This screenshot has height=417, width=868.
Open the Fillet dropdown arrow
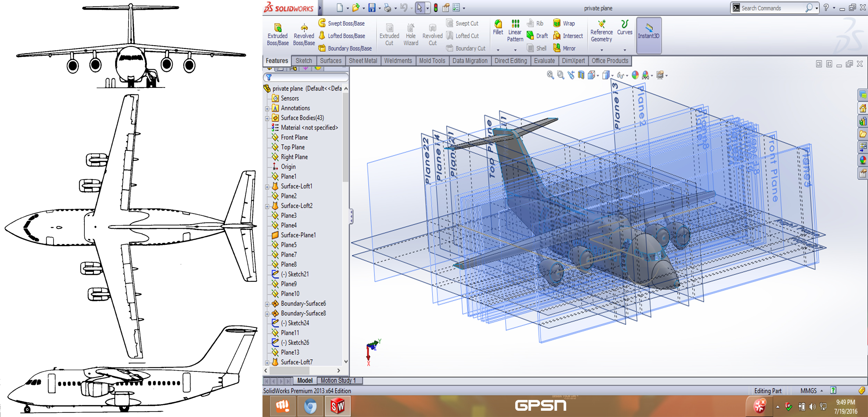point(498,50)
